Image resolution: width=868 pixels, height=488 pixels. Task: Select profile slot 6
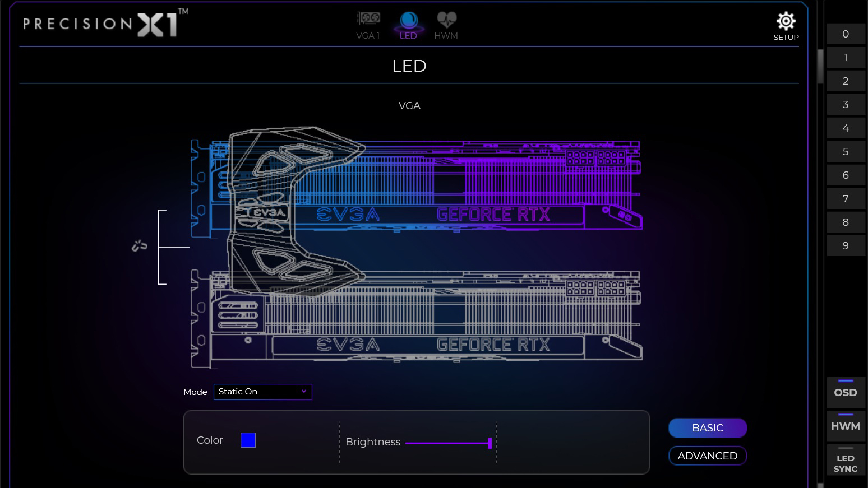coord(846,175)
